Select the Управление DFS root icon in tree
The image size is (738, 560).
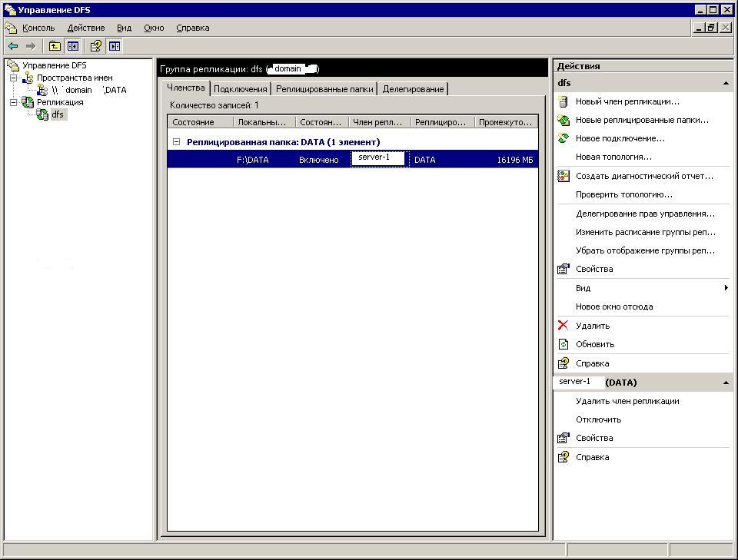[13, 65]
